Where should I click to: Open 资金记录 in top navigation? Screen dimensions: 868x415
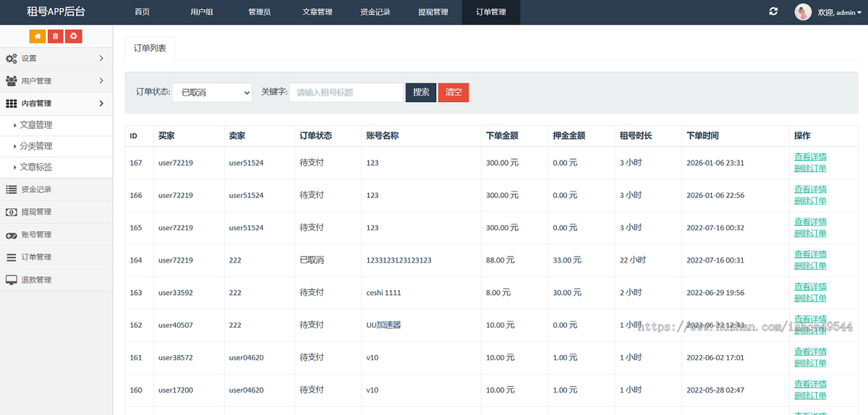(x=375, y=12)
